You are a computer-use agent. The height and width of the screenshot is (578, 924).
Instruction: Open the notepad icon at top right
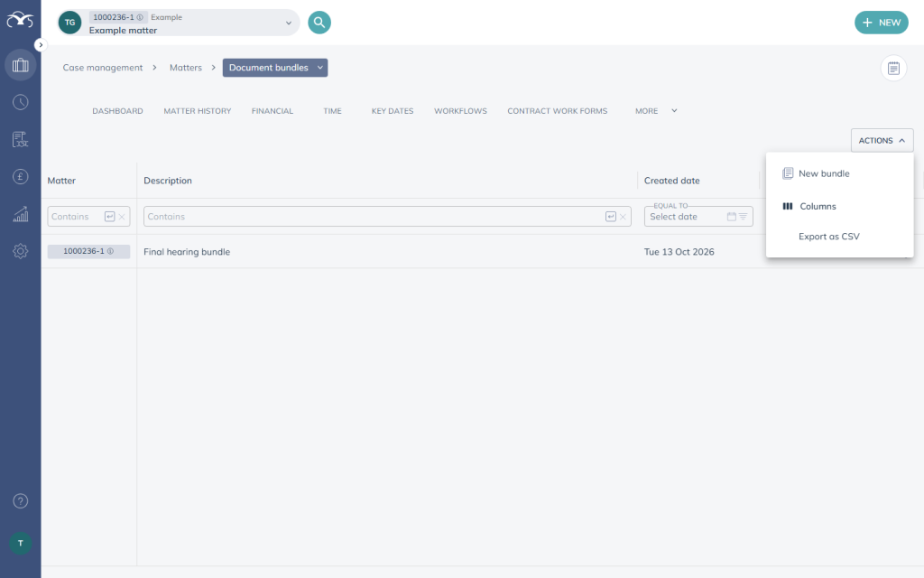893,68
